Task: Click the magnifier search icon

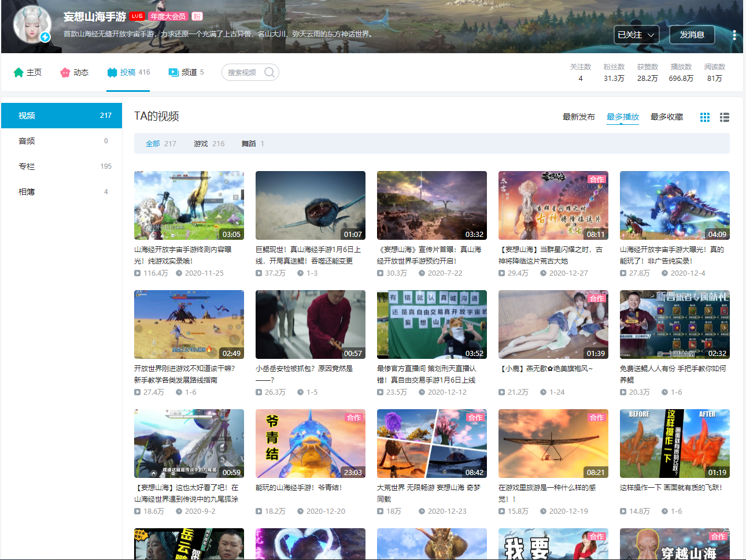Action: [269, 72]
